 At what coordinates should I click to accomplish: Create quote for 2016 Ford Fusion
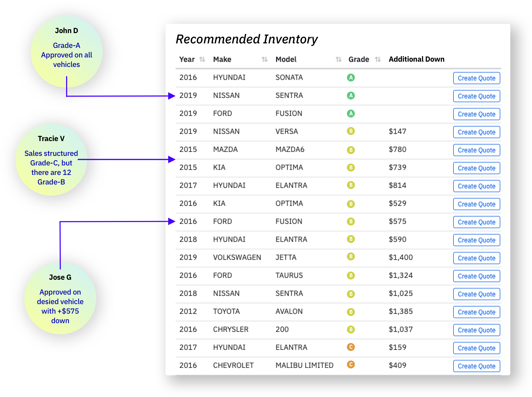click(x=476, y=222)
